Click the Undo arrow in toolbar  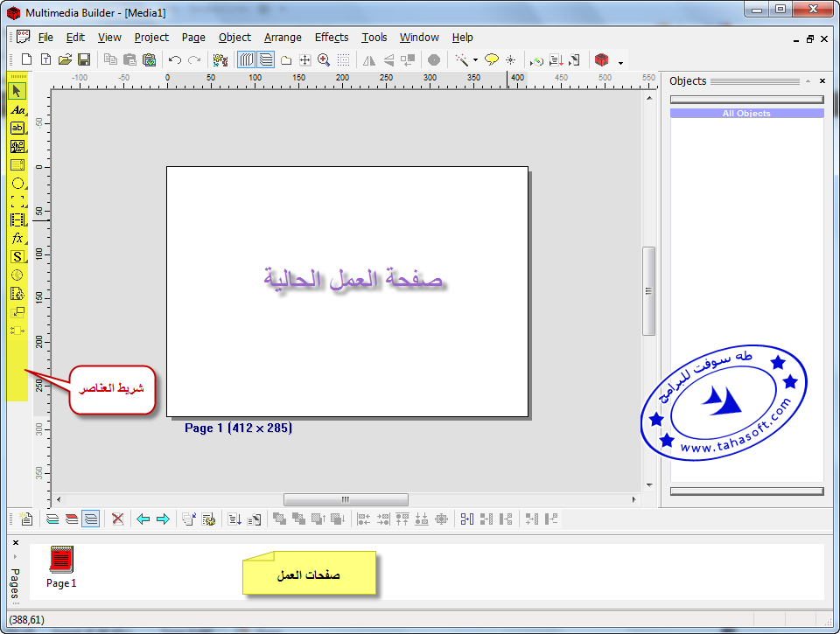click(175, 60)
